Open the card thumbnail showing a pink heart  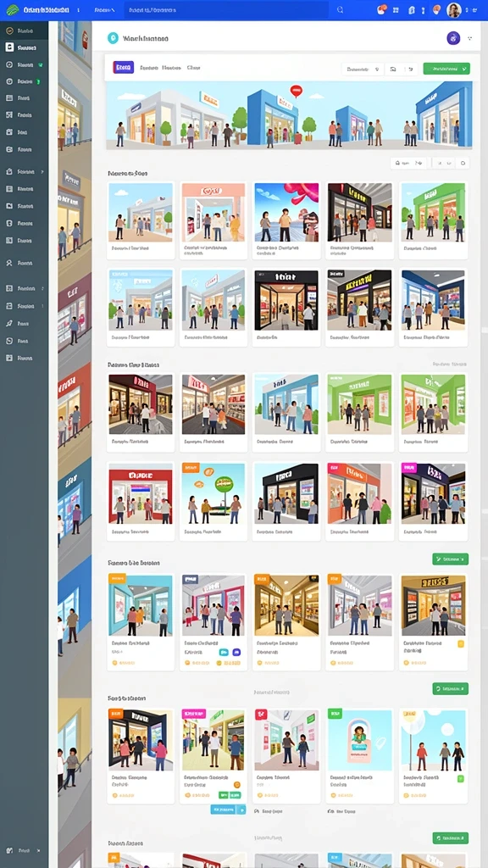pyautogui.click(x=286, y=213)
